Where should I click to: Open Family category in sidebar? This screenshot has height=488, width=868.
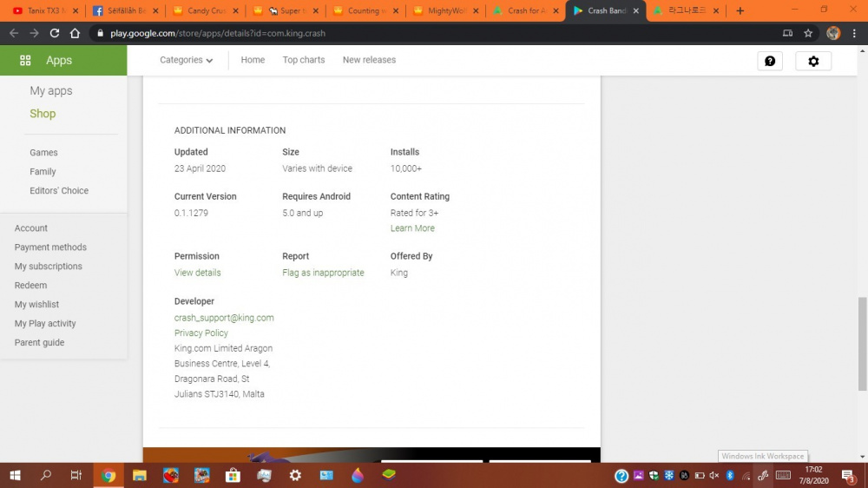coord(43,172)
